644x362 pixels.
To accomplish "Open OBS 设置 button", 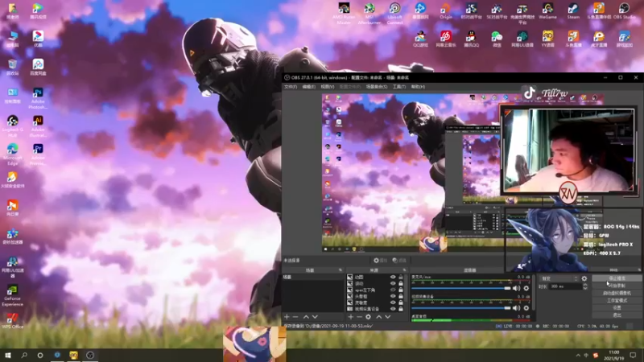I will pyautogui.click(x=617, y=308).
